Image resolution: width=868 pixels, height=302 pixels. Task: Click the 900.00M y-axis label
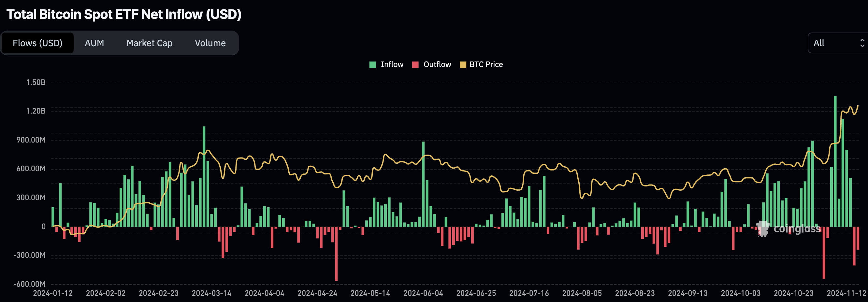click(31, 140)
